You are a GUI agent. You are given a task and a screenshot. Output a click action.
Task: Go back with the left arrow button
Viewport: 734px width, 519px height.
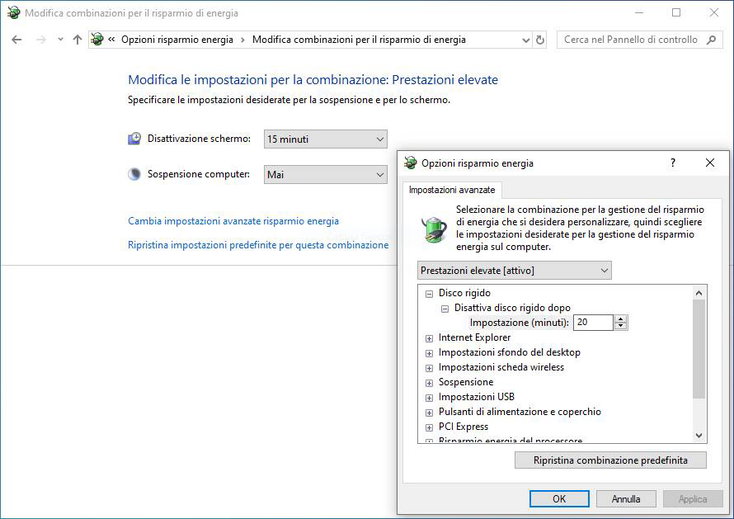[x=16, y=40]
